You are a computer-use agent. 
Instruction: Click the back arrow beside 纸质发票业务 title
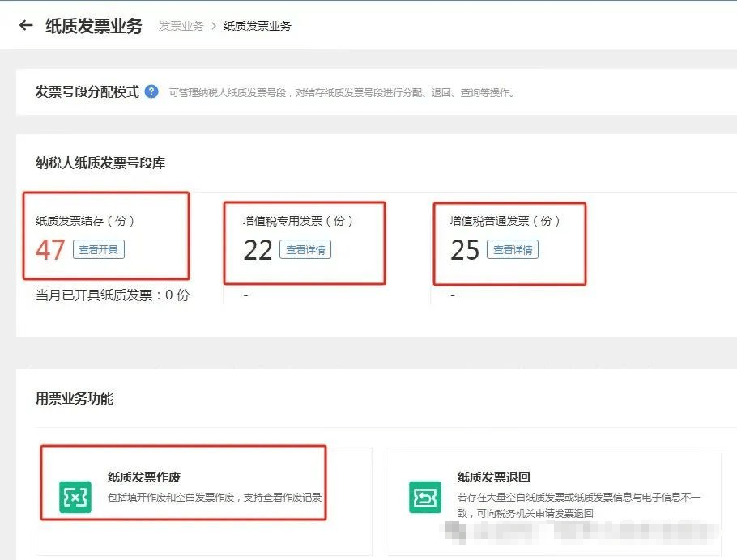pyautogui.click(x=26, y=25)
